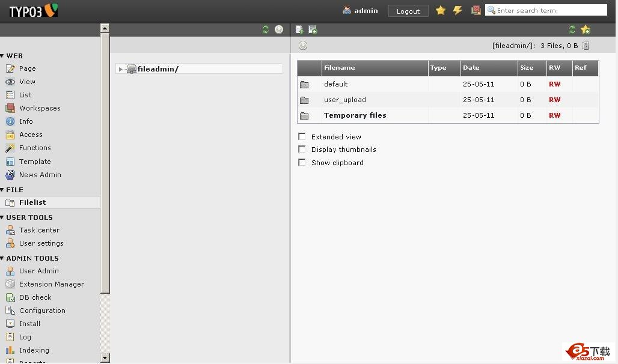This screenshot has height=364, width=618.
Task: Collapse the WEB module group
Action: pos(2,56)
